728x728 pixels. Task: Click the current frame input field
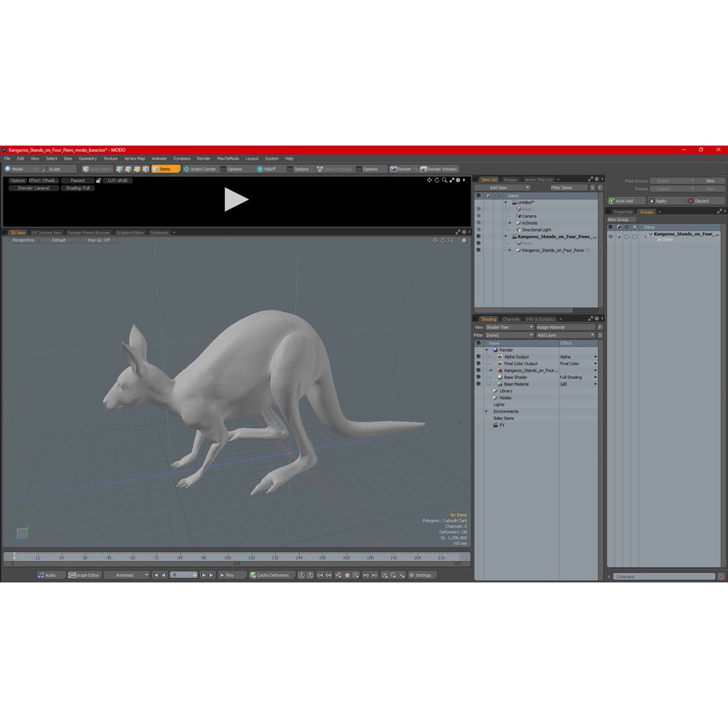click(183, 575)
